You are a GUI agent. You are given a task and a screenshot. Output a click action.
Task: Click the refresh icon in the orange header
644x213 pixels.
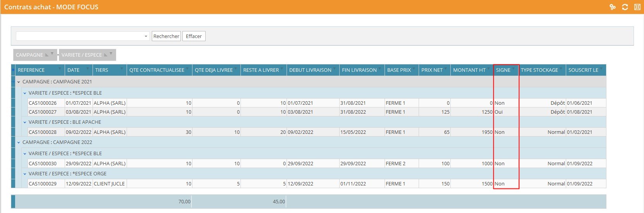point(625,7)
